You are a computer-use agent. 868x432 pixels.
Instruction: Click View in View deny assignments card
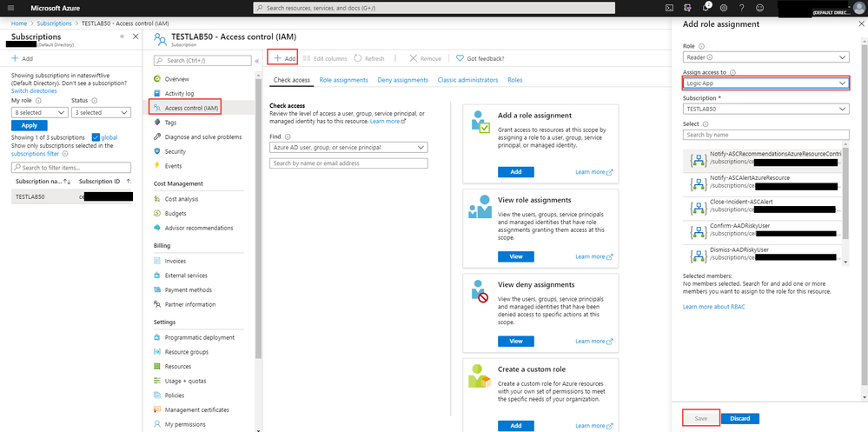pyautogui.click(x=516, y=341)
